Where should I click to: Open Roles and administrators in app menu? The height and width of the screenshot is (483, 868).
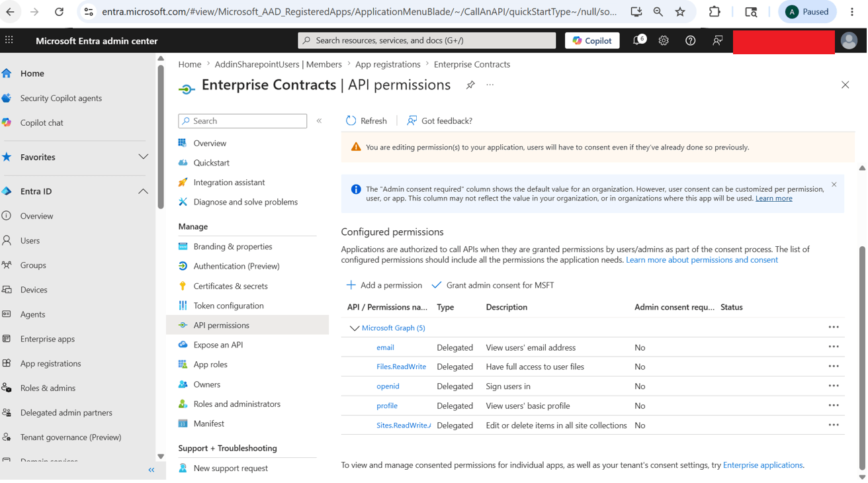click(x=237, y=404)
